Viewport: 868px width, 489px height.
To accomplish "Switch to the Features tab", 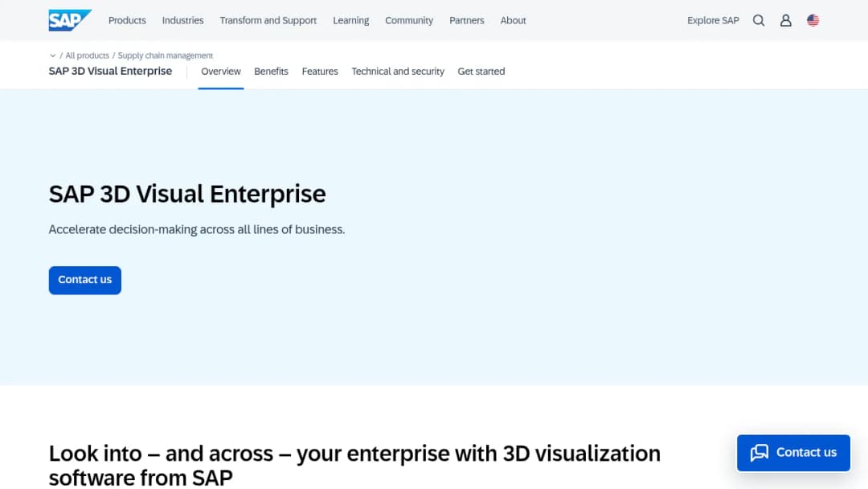I will coord(320,72).
